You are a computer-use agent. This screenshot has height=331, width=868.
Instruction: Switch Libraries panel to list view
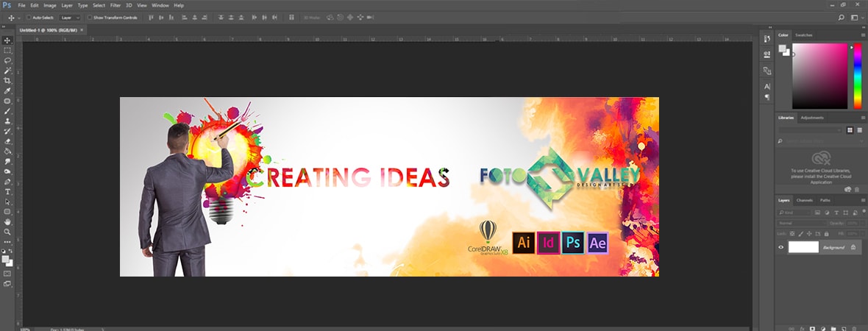(860, 129)
